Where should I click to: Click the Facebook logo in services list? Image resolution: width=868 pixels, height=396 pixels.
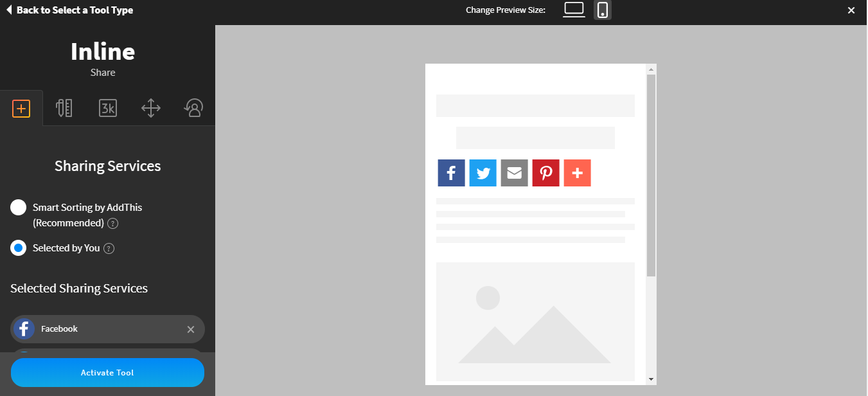click(24, 329)
